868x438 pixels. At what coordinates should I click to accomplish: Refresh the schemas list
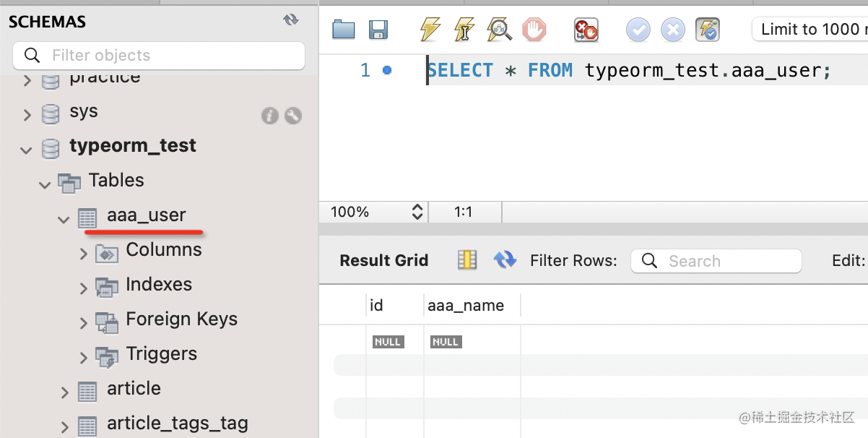tap(291, 20)
